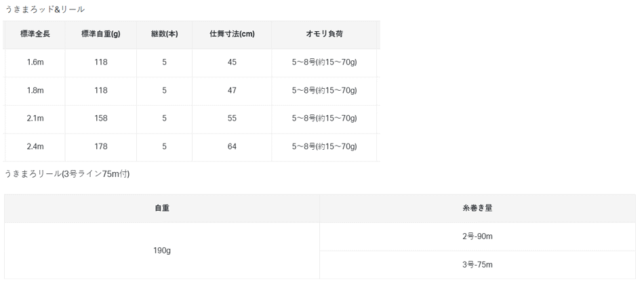The height and width of the screenshot is (290, 644).
Task: Select the オモリ負荷 column header
Action: pos(324,34)
